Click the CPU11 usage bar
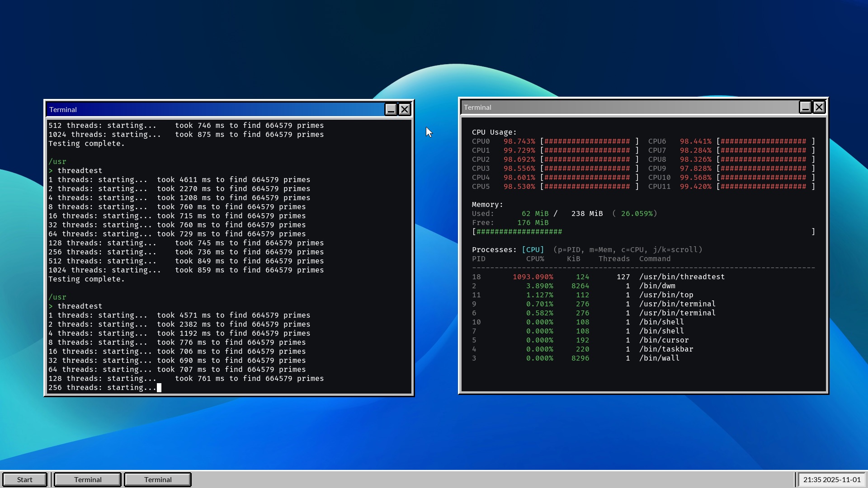The height and width of the screenshot is (488, 868). click(765, 187)
